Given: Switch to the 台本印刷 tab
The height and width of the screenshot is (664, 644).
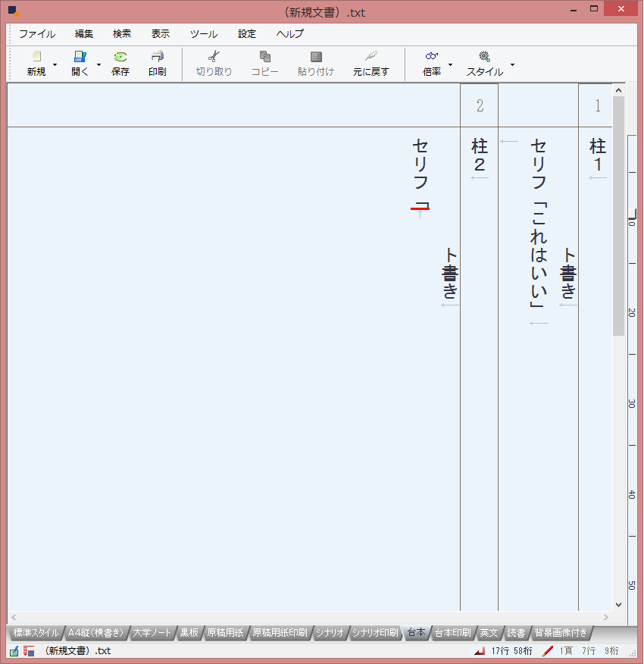Looking at the screenshot, I should (x=453, y=633).
